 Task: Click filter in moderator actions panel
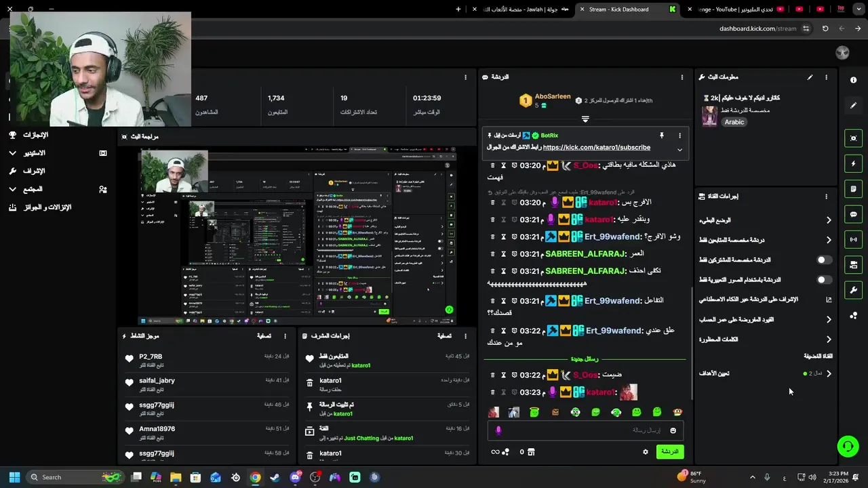(444, 335)
